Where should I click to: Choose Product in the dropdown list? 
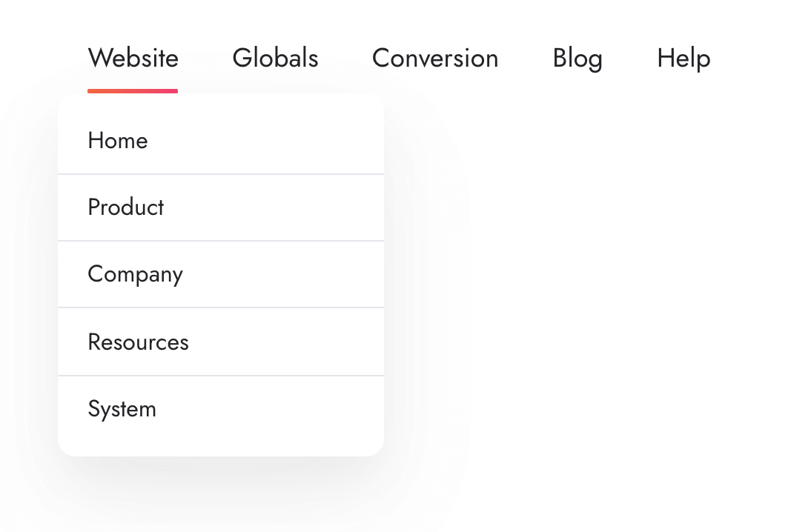coord(126,207)
